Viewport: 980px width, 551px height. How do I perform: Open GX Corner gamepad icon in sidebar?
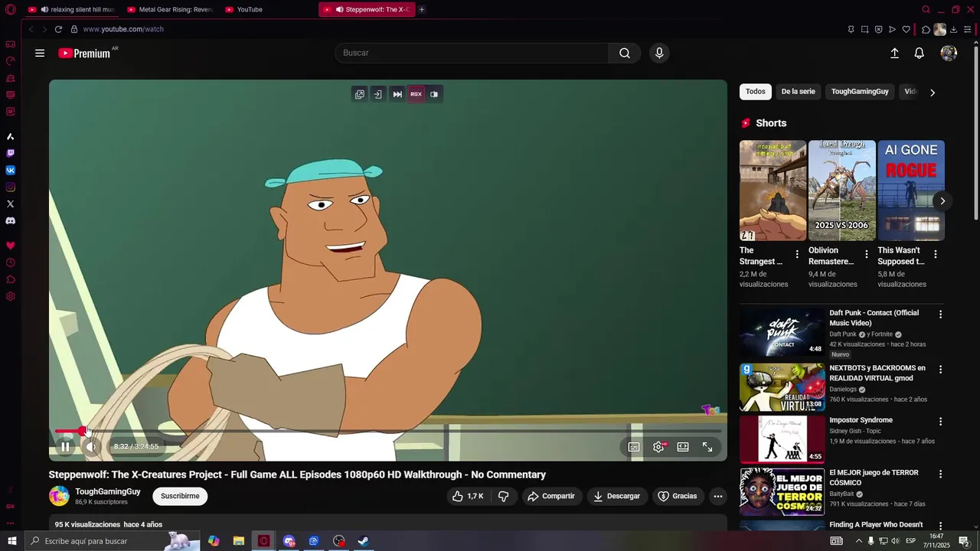(x=11, y=44)
